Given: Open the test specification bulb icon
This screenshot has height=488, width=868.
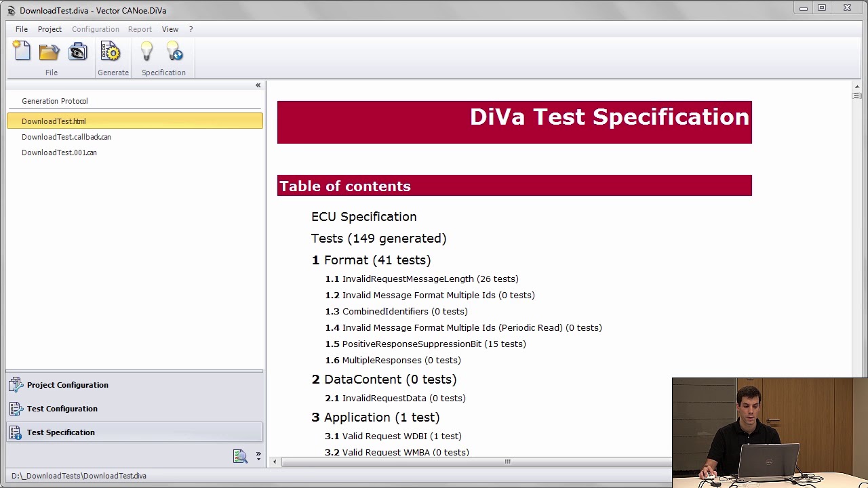Looking at the screenshot, I should 146,51.
